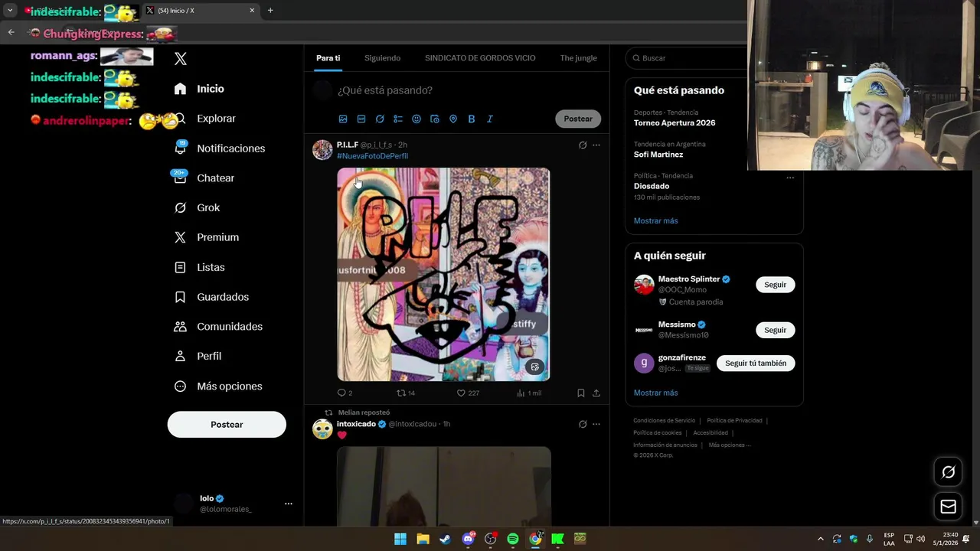Open Grok from sidebar
Image resolution: width=980 pixels, height=551 pixels.
point(197,207)
